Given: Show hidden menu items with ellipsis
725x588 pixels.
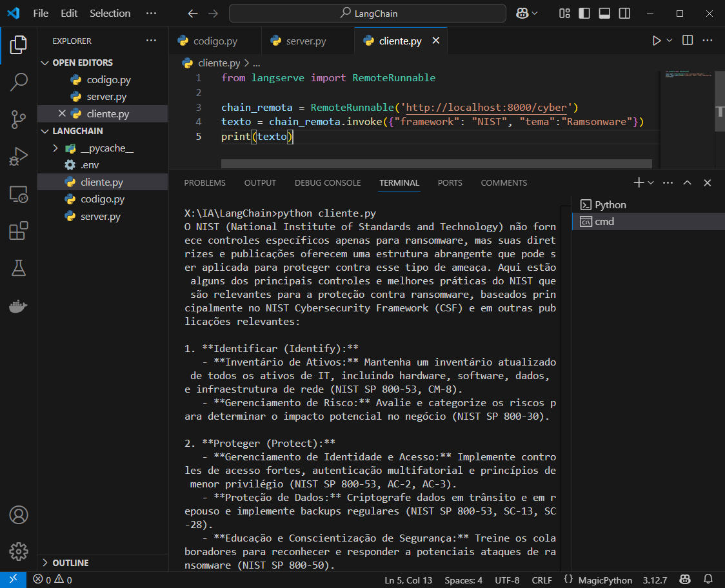Looking at the screenshot, I should [151, 14].
